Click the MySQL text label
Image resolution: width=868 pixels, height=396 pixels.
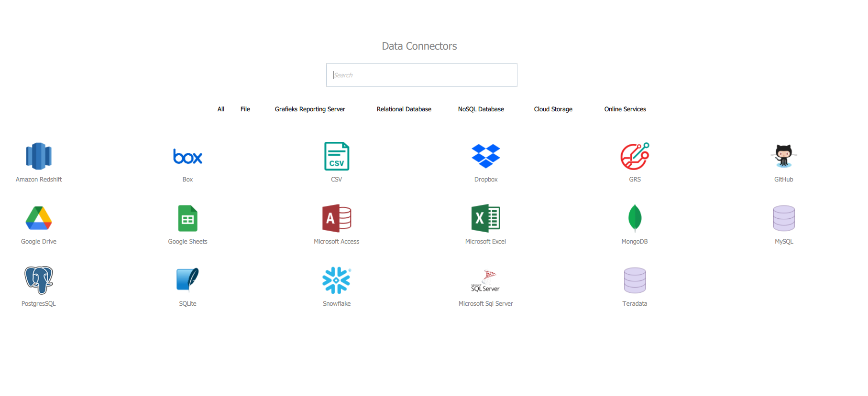pyautogui.click(x=784, y=242)
